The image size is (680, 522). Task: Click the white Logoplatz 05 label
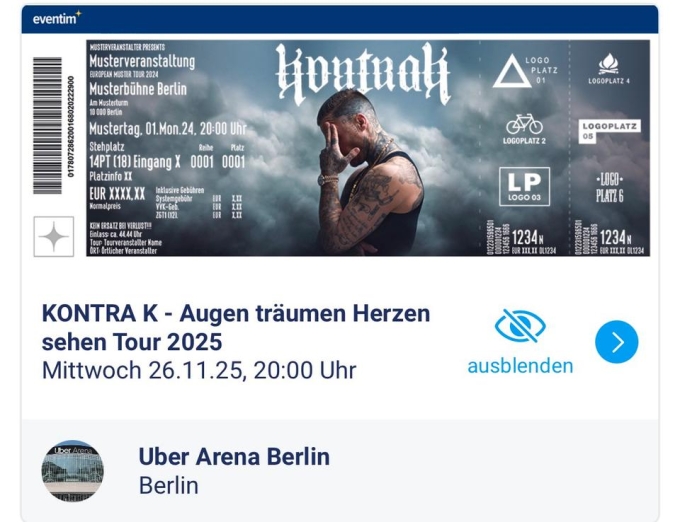[x=609, y=131]
